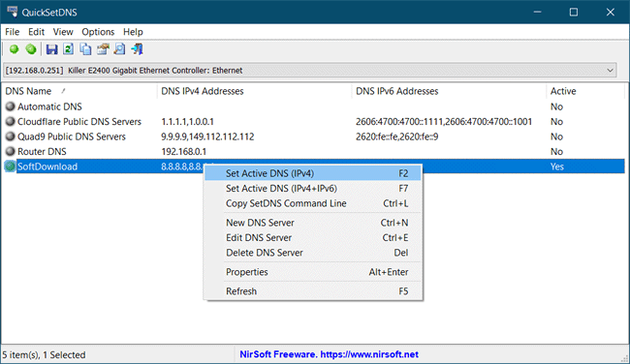630x364 pixels.
Task: Open the Edit menu
Action: point(36,32)
